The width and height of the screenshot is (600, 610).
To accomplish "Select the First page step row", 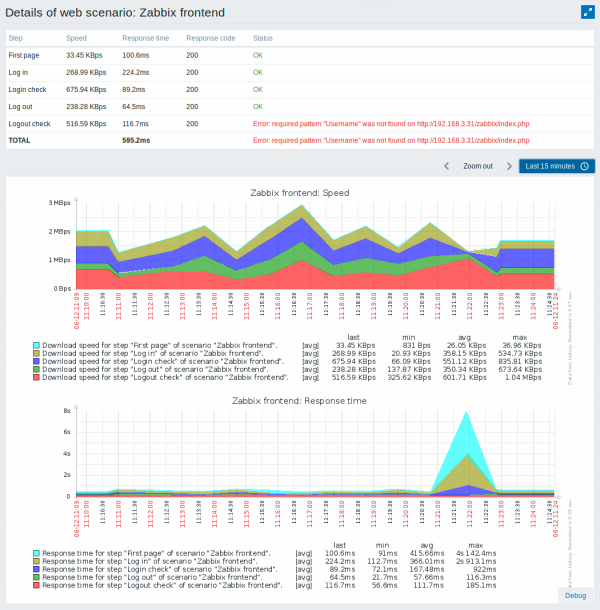I will pyautogui.click(x=24, y=55).
